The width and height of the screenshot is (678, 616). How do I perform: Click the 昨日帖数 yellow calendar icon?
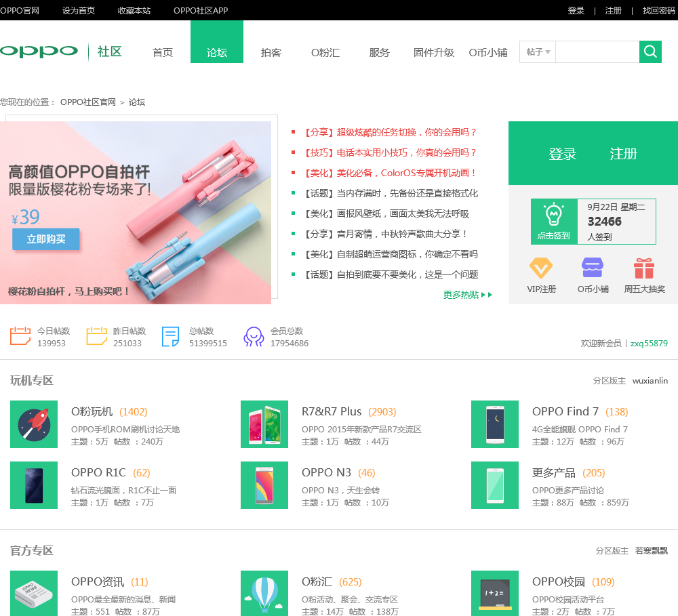pyautogui.click(x=96, y=336)
